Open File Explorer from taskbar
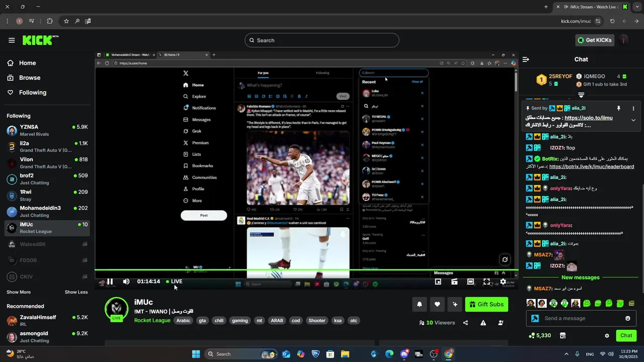Screen dimensions: 644x362 tap(345, 354)
